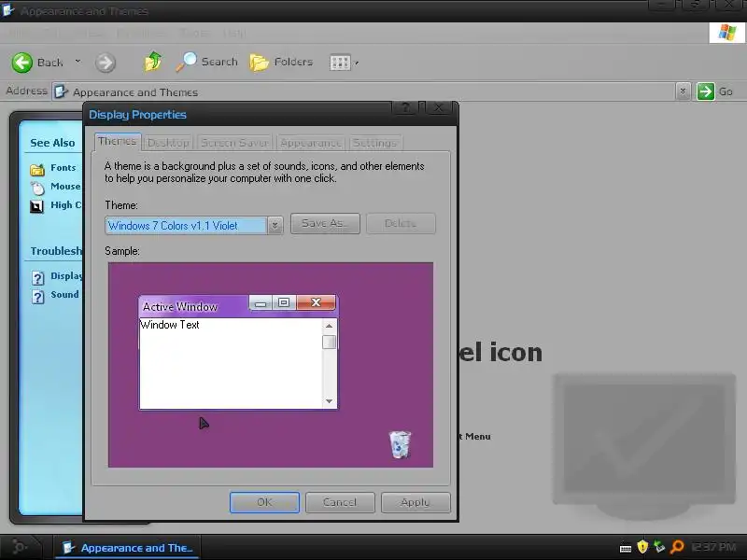Open the Views icon-grid toolbar button
The height and width of the screenshot is (560, 747).
340,63
